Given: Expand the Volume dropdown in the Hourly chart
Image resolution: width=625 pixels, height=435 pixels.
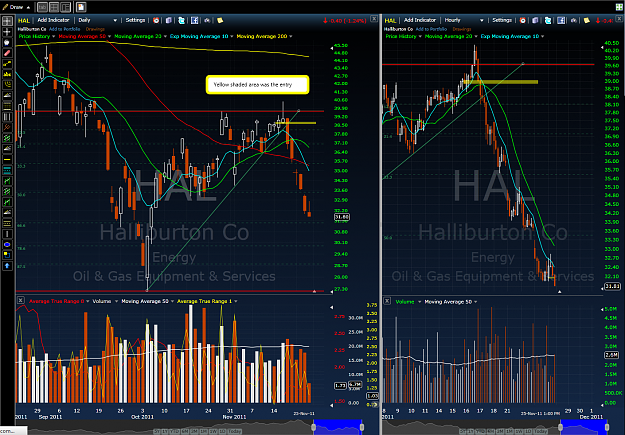Looking at the screenshot, I should coord(419,302).
